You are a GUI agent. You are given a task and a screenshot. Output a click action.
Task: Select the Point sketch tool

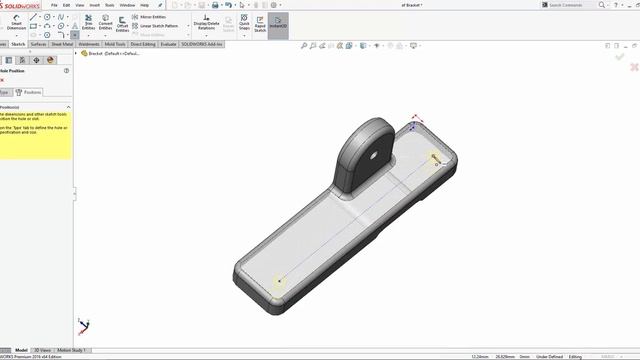75,35
